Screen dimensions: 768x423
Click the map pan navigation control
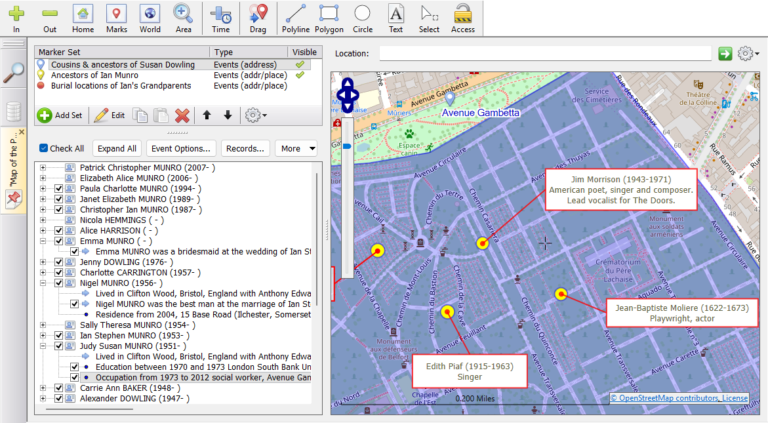click(x=347, y=95)
